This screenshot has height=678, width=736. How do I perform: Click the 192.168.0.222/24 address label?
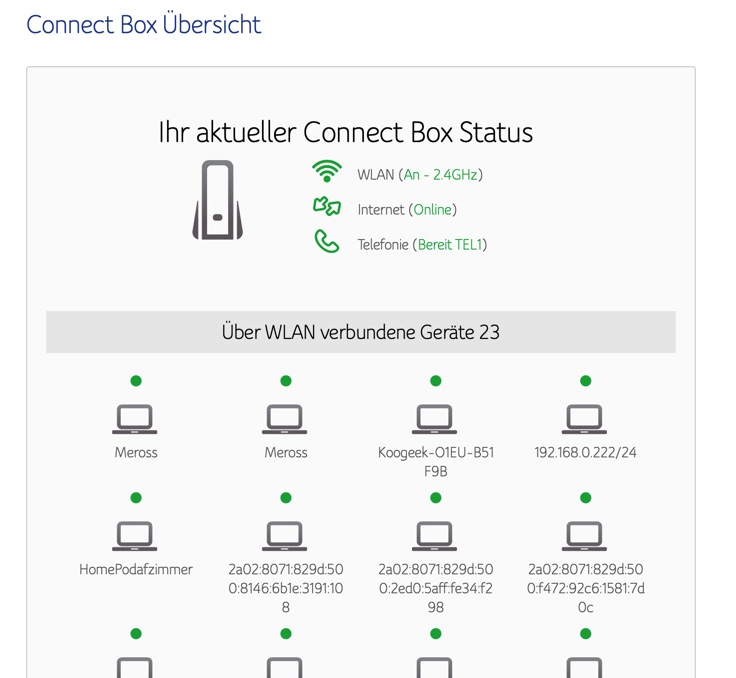point(585,453)
